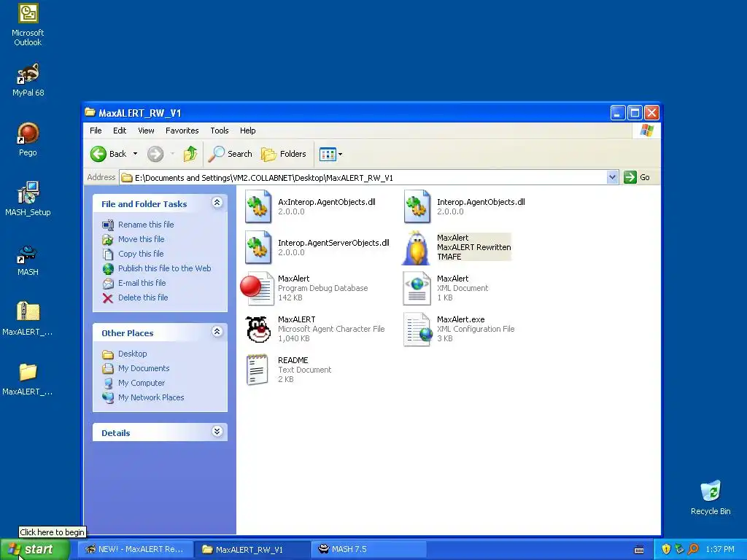The height and width of the screenshot is (560, 747).
Task: Click the Forward arrow toolbar button
Action: 155,154
